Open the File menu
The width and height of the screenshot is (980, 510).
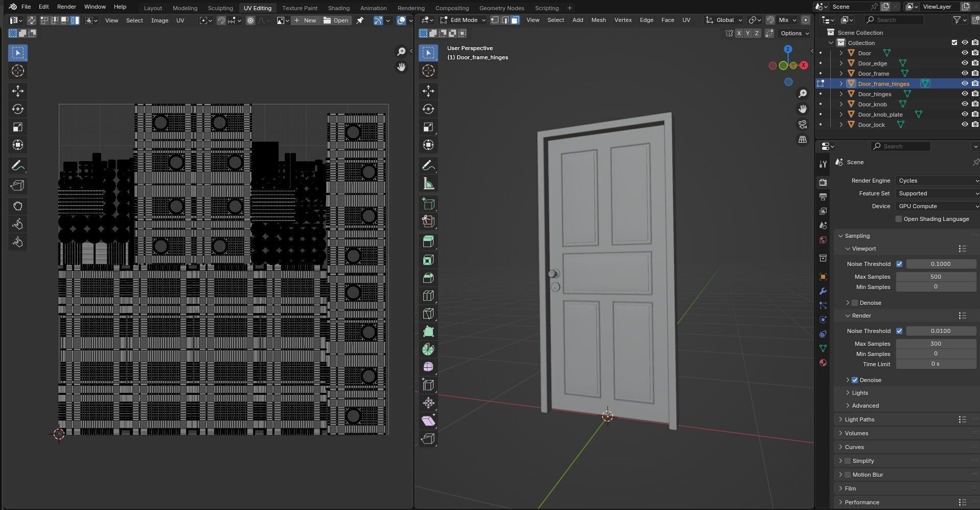(x=26, y=7)
